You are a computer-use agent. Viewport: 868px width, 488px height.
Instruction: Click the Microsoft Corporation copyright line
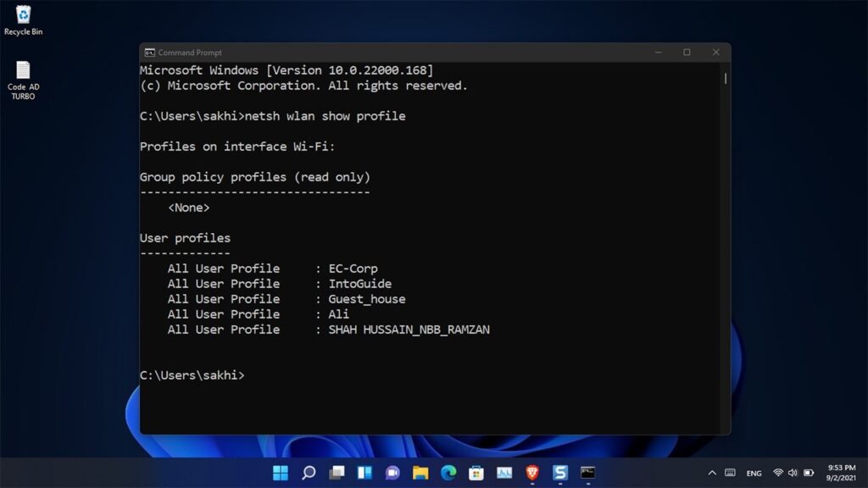pos(304,86)
